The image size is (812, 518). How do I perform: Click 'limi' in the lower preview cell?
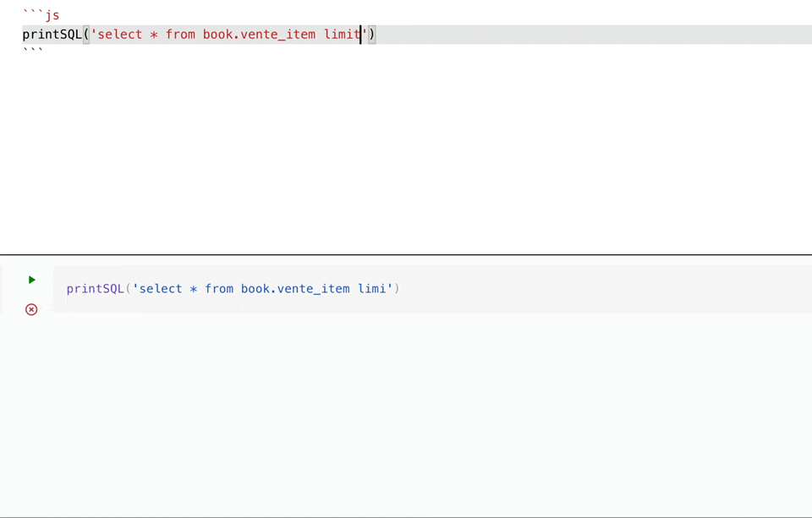point(372,289)
